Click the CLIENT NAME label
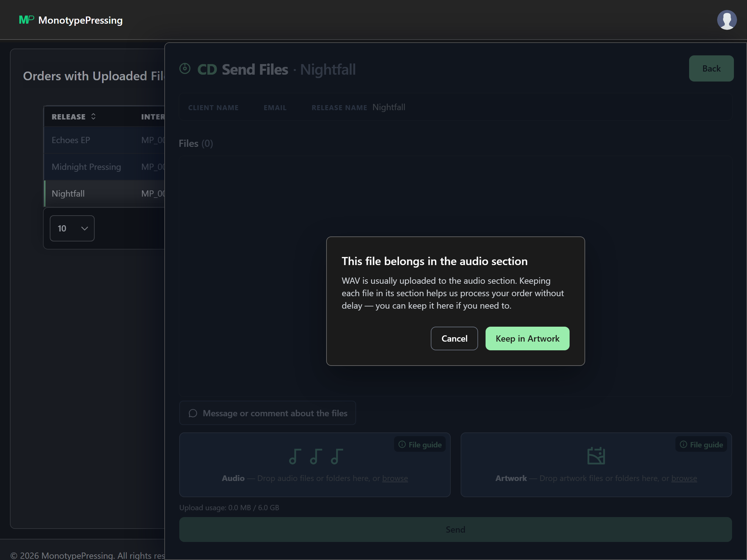This screenshot has height=560, width=747. point(214,108)
